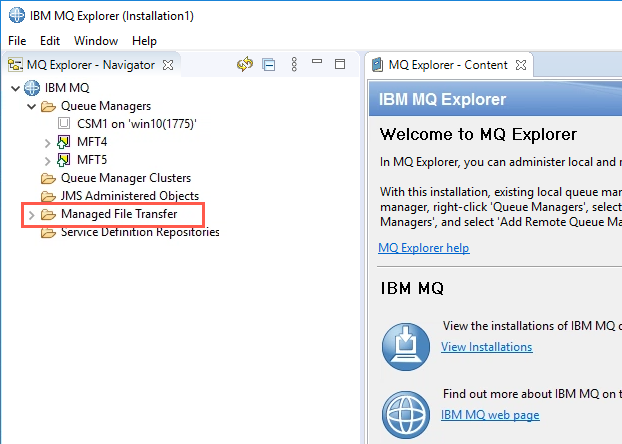
Task: Collapse the Queue Managers folder
Action: point(31,106)
